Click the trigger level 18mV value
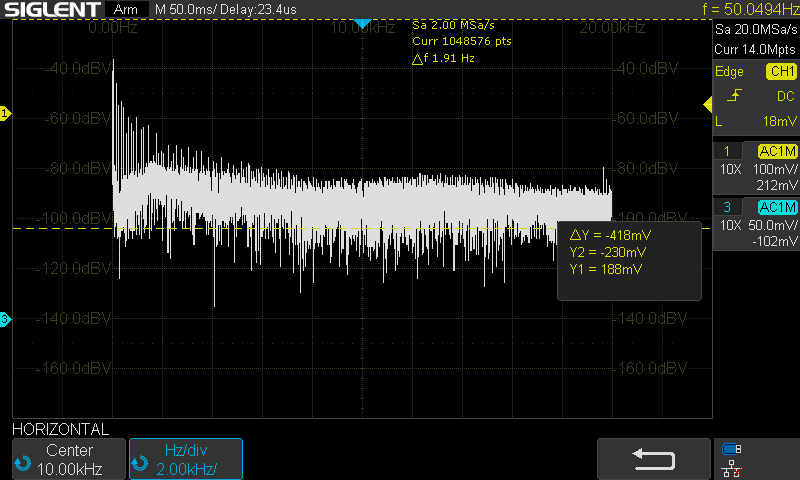This screenshot has height=480, width=800. pyautogui.click(x=780, y=121)
